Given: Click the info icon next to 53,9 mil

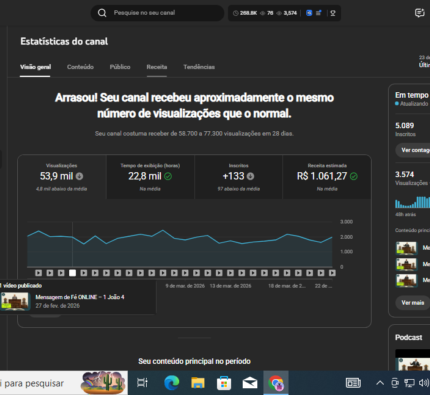Looking at the screenshot, I should point(79,176).
